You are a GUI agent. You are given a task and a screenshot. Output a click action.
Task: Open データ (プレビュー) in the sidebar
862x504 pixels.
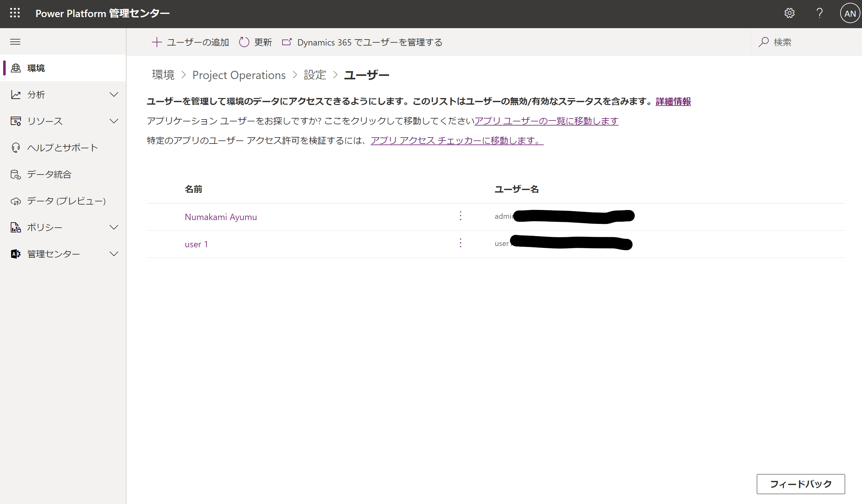coord(63,201)
